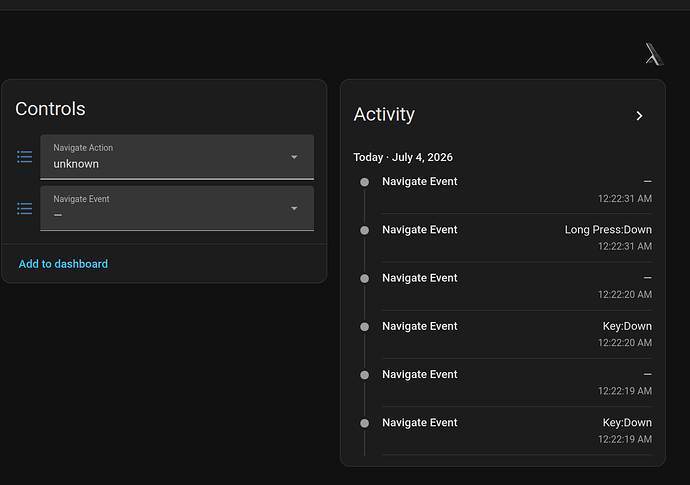Click Add to dashboard link

pyautogui.click(x=63, y=264)
